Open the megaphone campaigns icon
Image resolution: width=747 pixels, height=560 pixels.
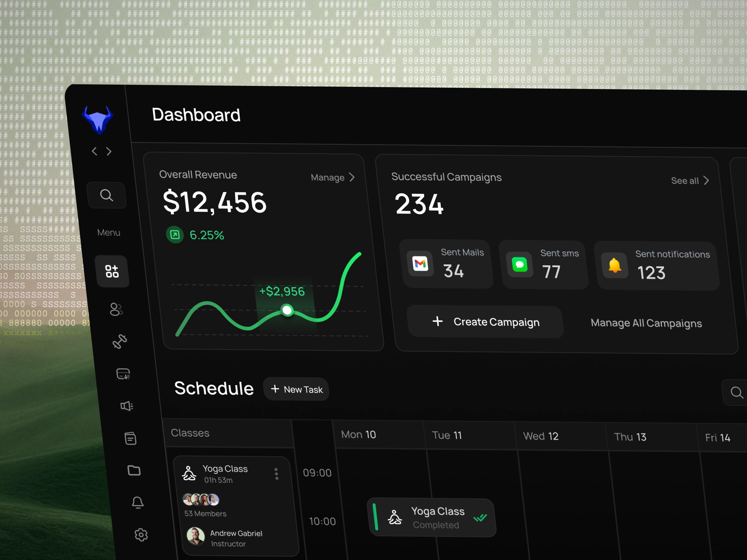(127, 406)
